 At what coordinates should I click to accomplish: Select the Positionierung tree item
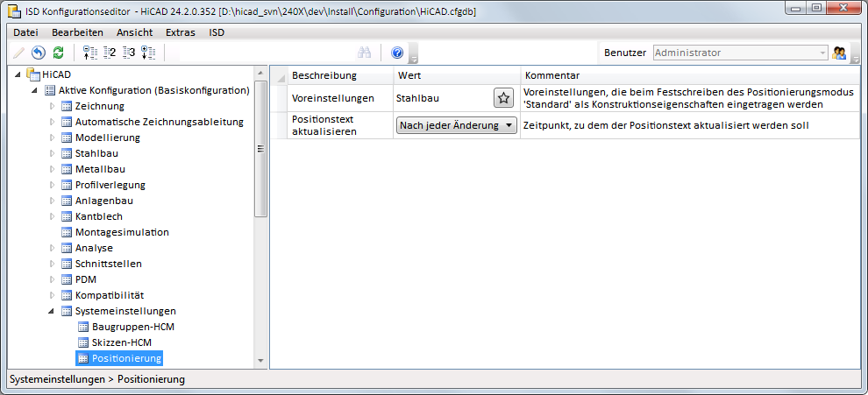click(127, 358)
